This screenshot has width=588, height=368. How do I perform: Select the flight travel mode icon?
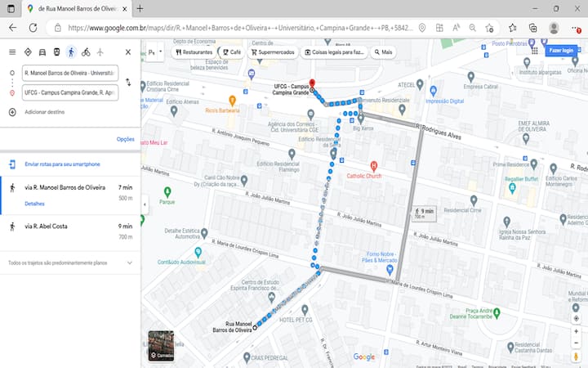100,52
